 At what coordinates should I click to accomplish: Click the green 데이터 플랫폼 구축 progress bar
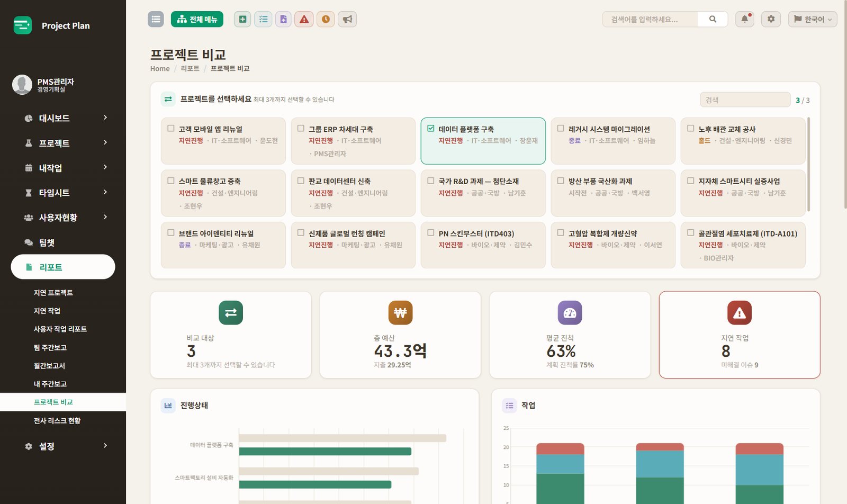point(325,452)
